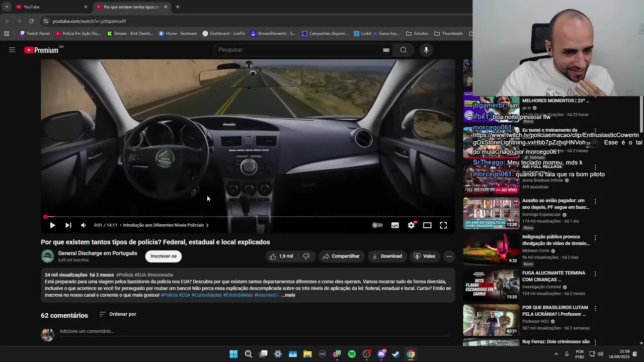This screenshot has width=644, height=362.
Task: Open the Chrome apps grid in bookmarks bar
Action: point(7,34)
